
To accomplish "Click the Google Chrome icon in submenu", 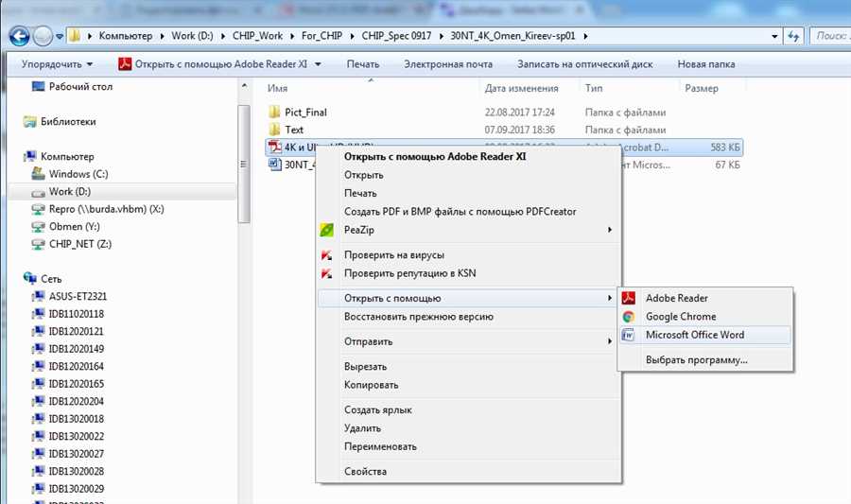I will pos(629,316).
